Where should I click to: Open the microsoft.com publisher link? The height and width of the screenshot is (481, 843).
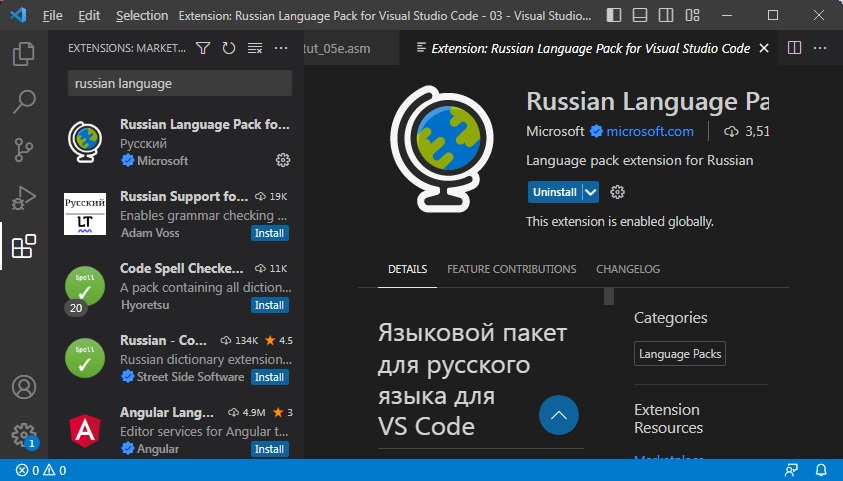[x=649, y=131]
